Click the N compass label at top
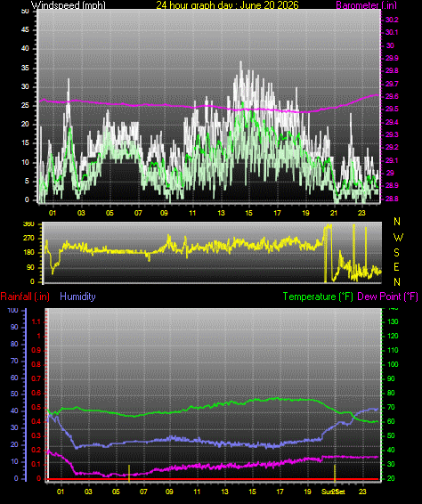This screenshot has width=422, height=504. click(397, 222)
